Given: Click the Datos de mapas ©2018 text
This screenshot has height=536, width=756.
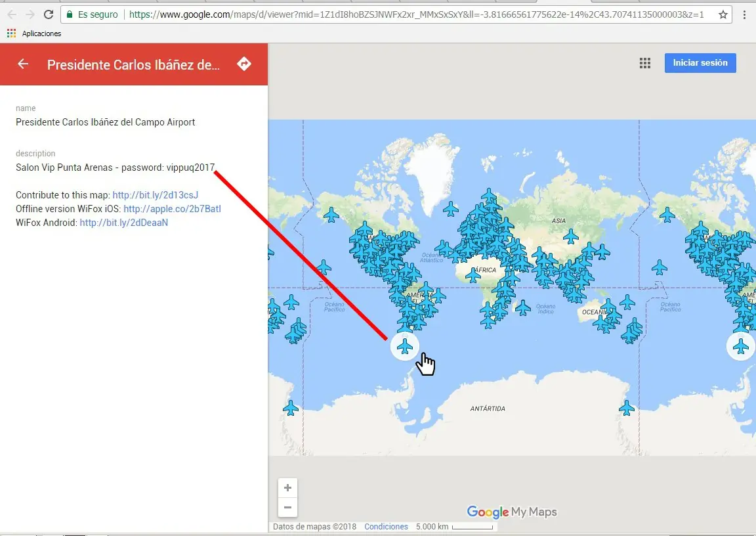Looking at the screenshot, I should pyautogui.click(x=314, y=526).
